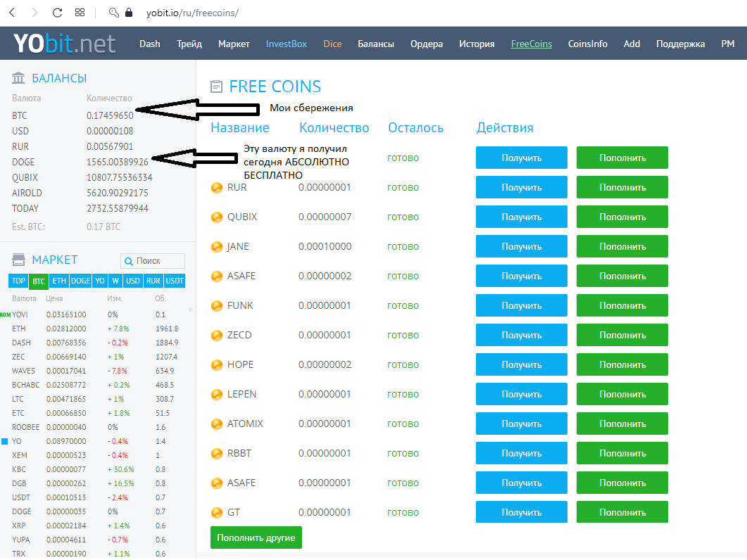Open InvestBox in the top menu
This screenshot has width=747, height=560.
[x=287, y=44]
